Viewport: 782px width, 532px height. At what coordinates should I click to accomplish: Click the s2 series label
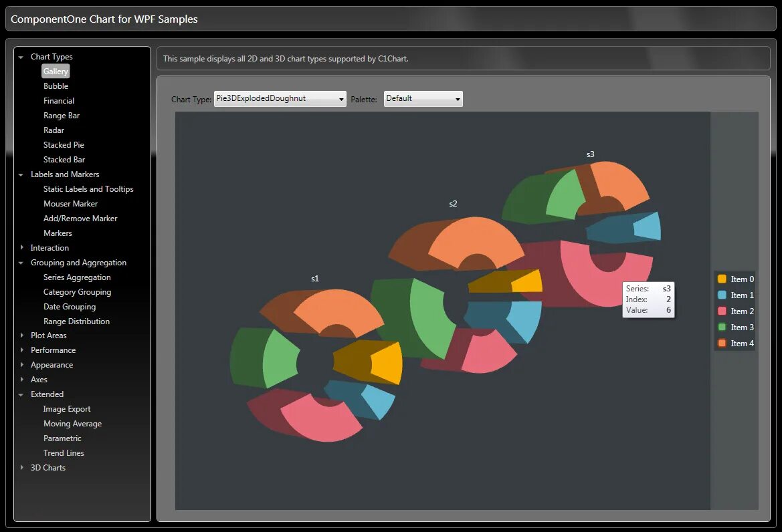[453, 204]
